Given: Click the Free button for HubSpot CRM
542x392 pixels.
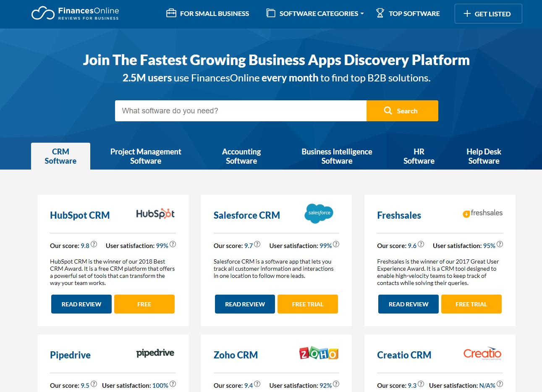Looking at the screenshot, I should click(144, 304).
